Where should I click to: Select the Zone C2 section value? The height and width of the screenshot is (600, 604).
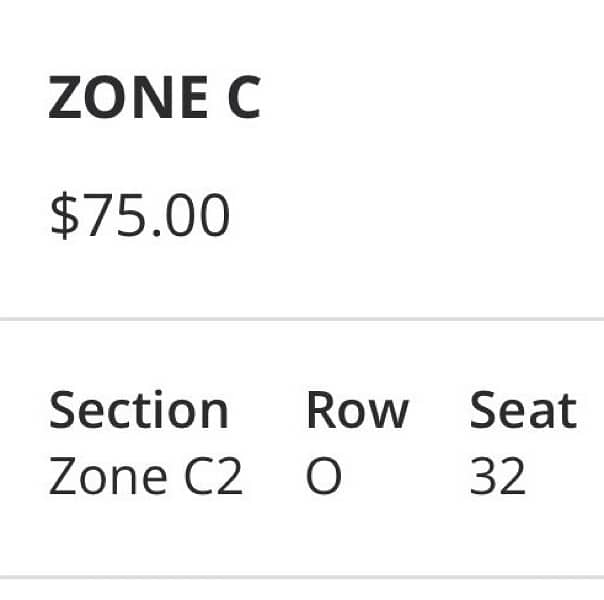pyautogui.click(x=146, y=477)
